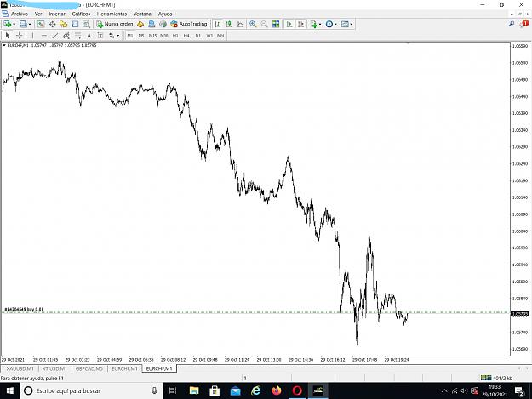Open the Insertar menu
The image size is (532, 399).
tap(57, 14)
